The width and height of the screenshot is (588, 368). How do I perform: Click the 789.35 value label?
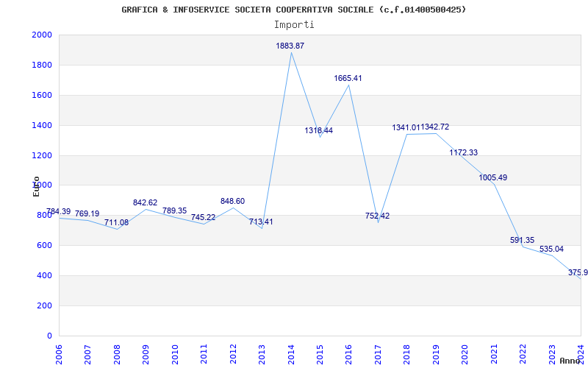pos(174,210)
